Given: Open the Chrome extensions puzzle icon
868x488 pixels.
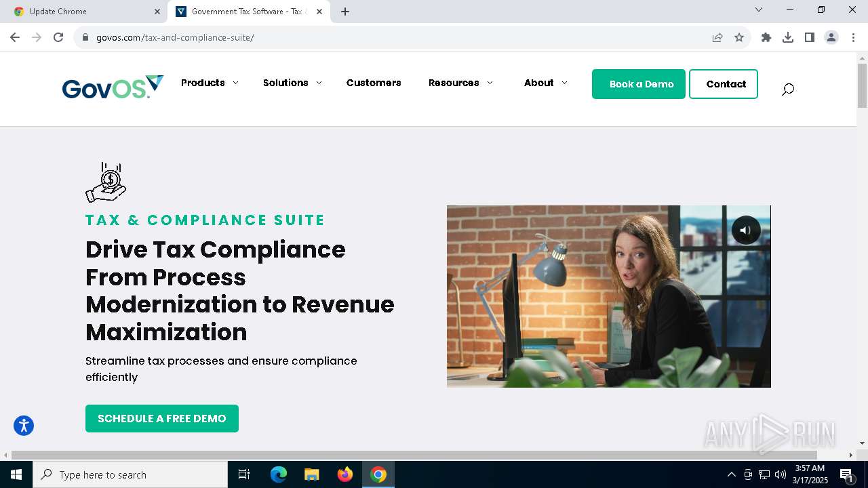Looking at the screenshot, I should tap(766, 37).
